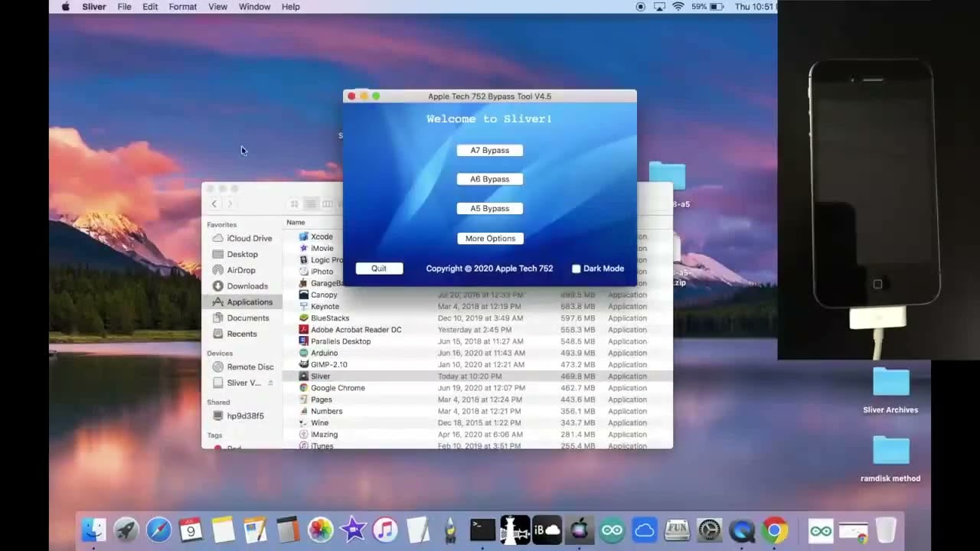Select Wine in the applications list
This screenshot has width=980, height=551.
[x=478, y=422]
